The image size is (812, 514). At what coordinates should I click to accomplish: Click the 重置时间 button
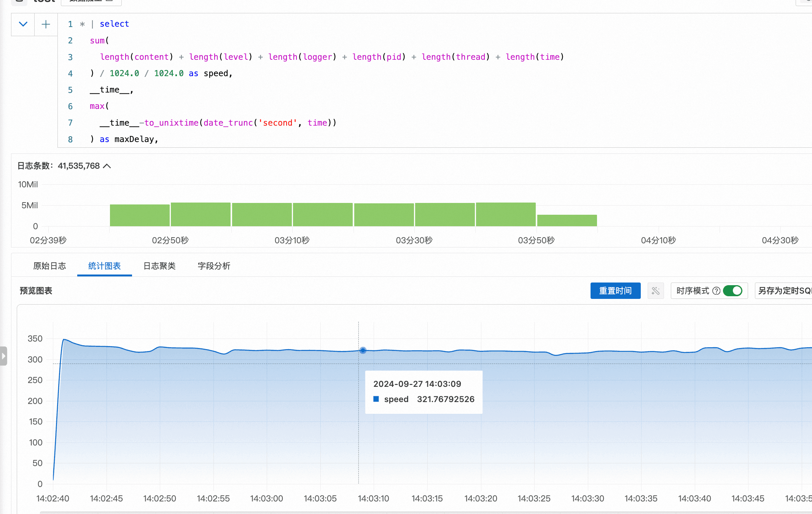tap(615, 291)
